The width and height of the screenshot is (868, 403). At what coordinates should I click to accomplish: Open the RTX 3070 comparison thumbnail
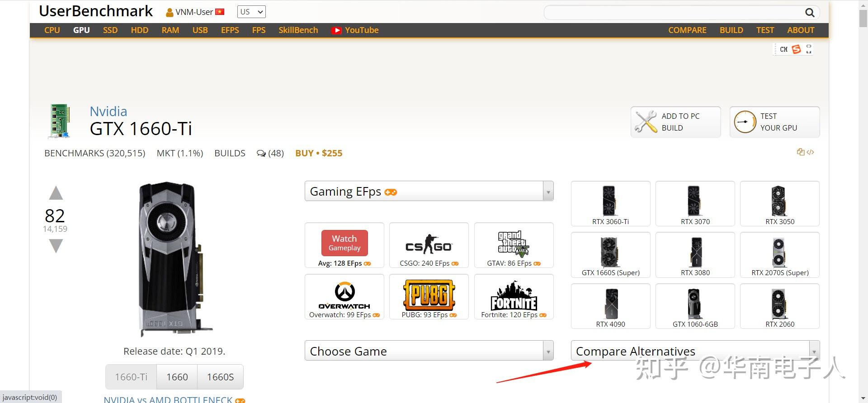tap(695, 204)
